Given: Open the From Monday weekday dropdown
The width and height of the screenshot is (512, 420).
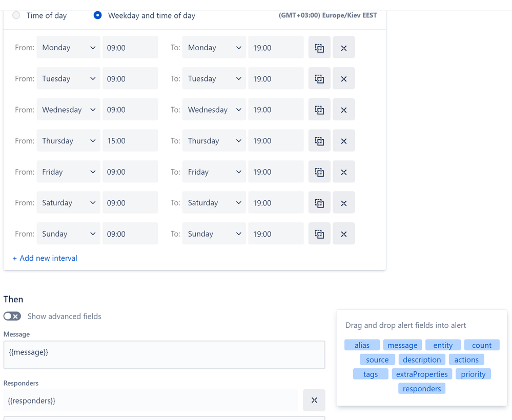Looking at the screenshot, I should pos(69,47).
